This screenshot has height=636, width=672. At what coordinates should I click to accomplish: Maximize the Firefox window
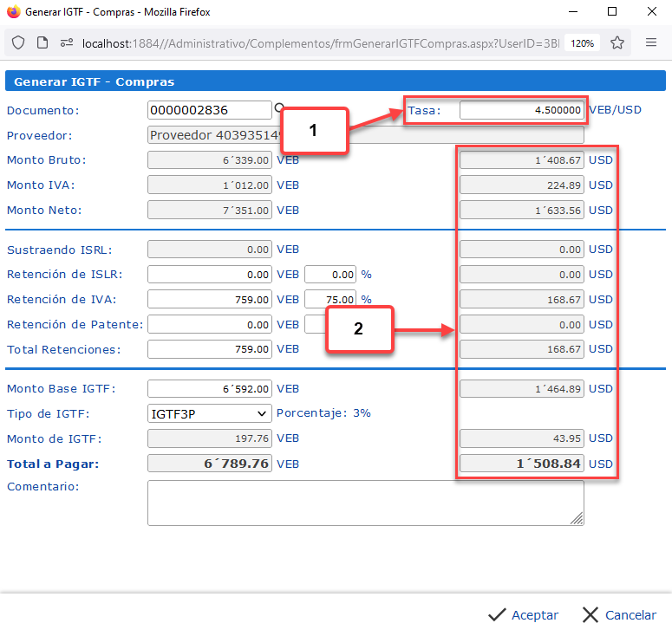612,12
